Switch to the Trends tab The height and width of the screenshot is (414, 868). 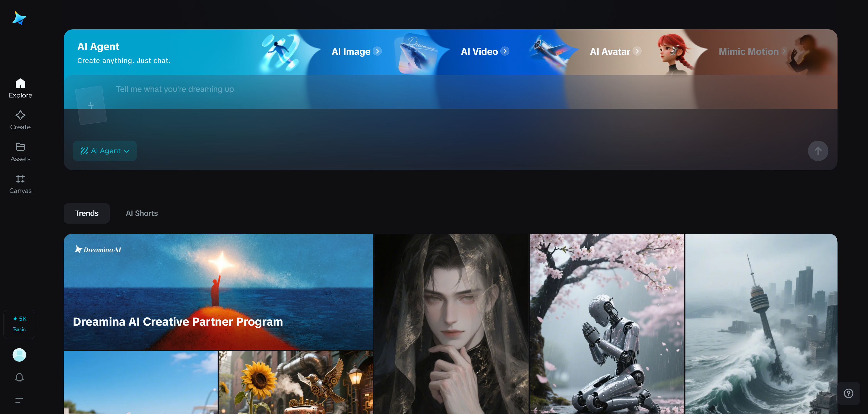[x=87, y=213]
